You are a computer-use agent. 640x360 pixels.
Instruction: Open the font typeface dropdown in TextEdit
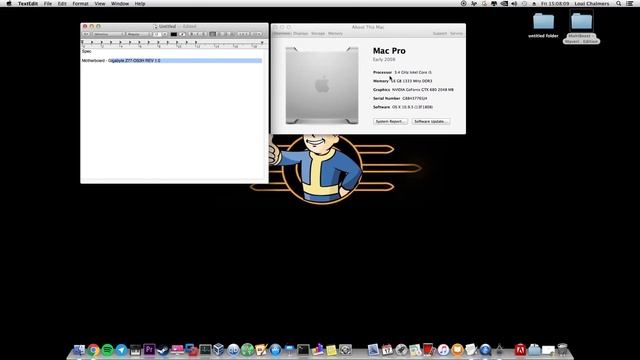(139, 34)
